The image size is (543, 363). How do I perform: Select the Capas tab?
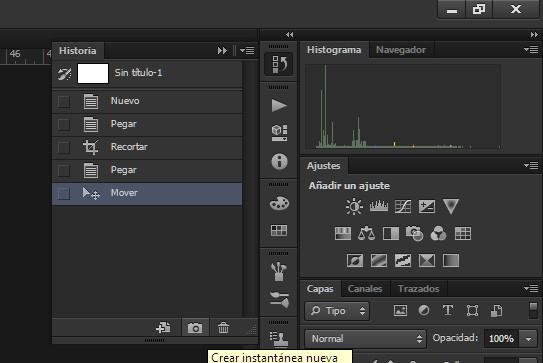(320, 289)
